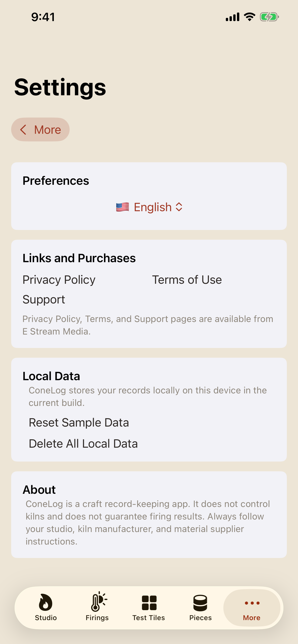This screenshot has height=644, width=298.
Task: Switch to the Pieces tab label
Action: point(201,618)
